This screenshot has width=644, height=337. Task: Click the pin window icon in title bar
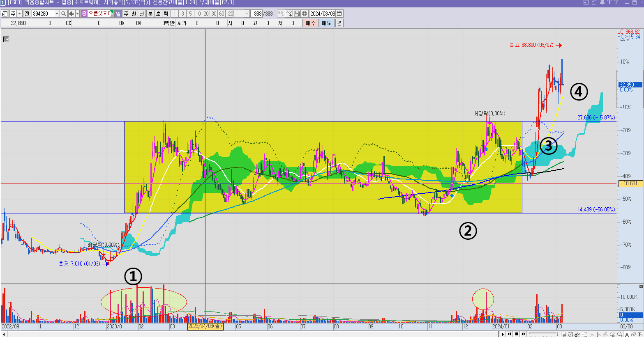(x=602, y=2)
